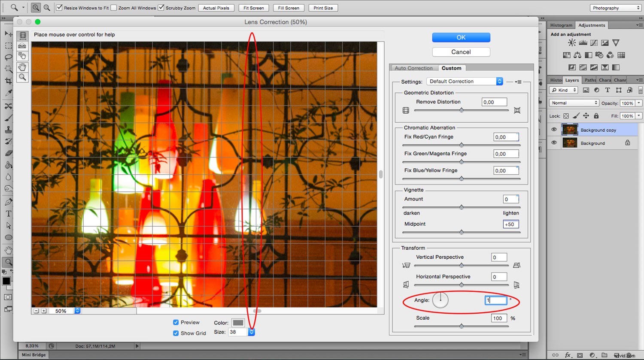The image size is (644, 360).
Task: Click the OK button
Action: point(461,37)
